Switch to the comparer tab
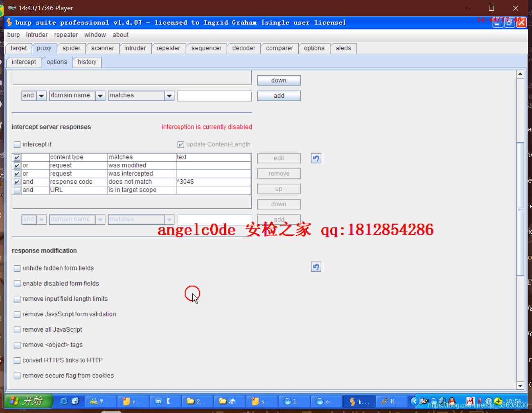 coord(280,48)
